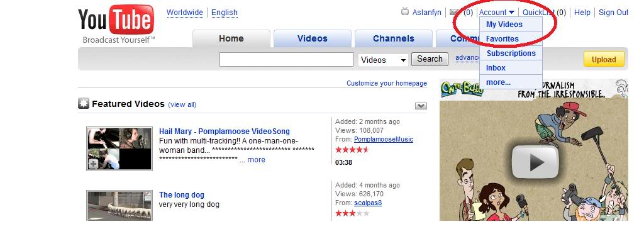Open the envelope inbox icon
The height and width of the screenshot is (246, 644).
pos(454,13)
